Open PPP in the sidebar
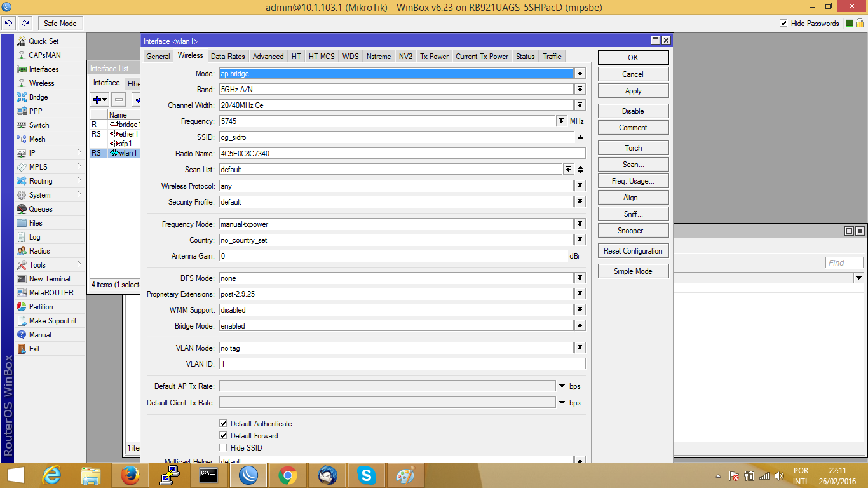868x488 pixels. point(36,111)
